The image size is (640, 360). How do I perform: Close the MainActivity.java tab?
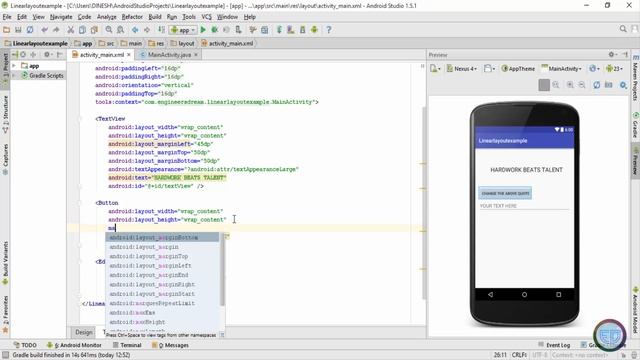click(196, 55)
